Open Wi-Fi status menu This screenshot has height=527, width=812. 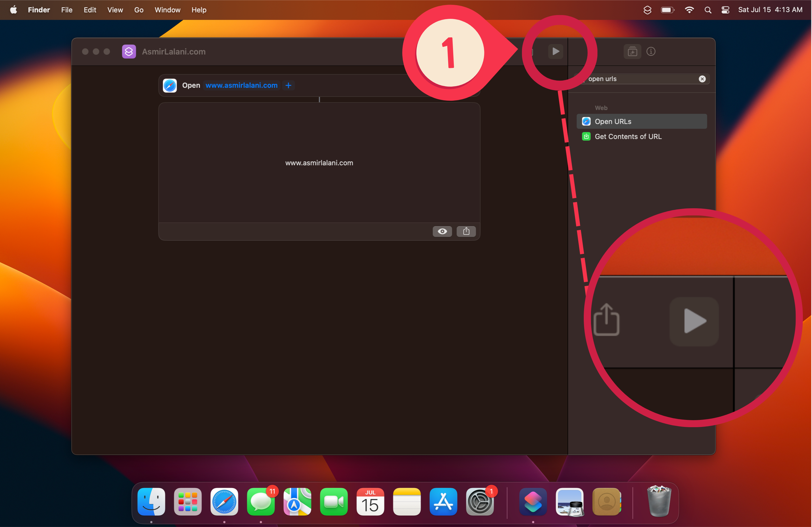click(x=689, y=10)
